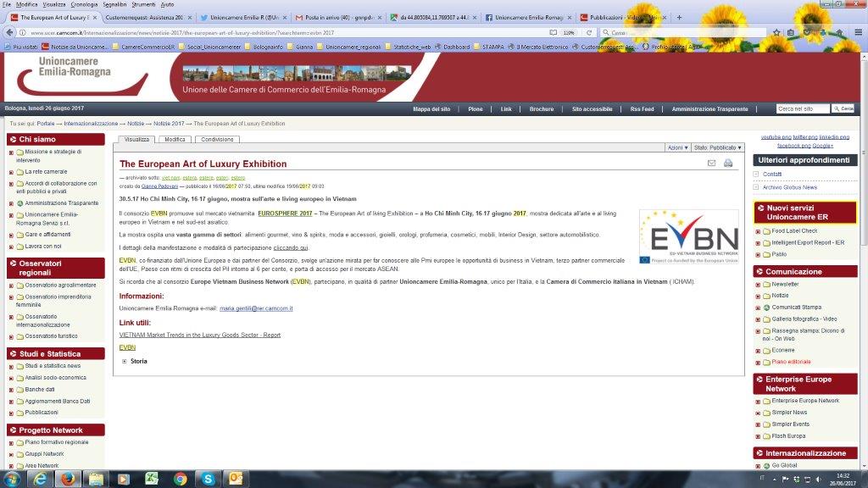Open the Azioni dropdown menu

pos(677,147)
